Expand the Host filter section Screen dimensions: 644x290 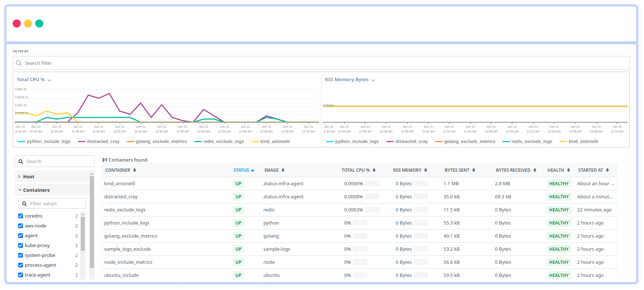point(19,177)
